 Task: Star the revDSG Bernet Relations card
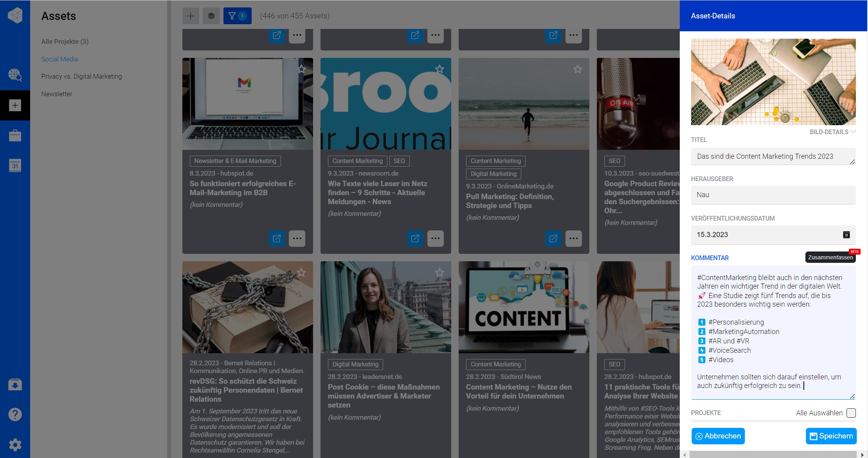click(302, 273)
